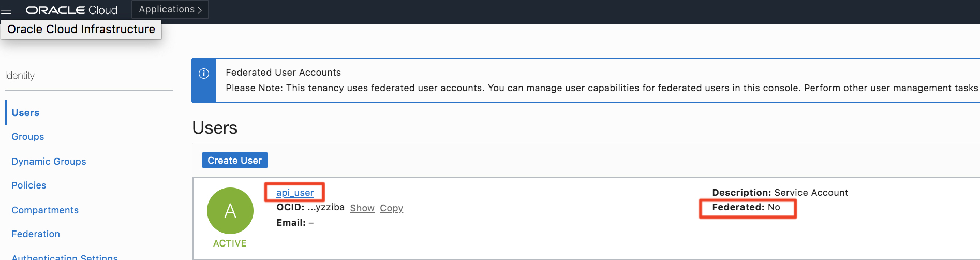Go to Dynamic Groups
This screenshot has height=260, width=980.
coord(49,162)
